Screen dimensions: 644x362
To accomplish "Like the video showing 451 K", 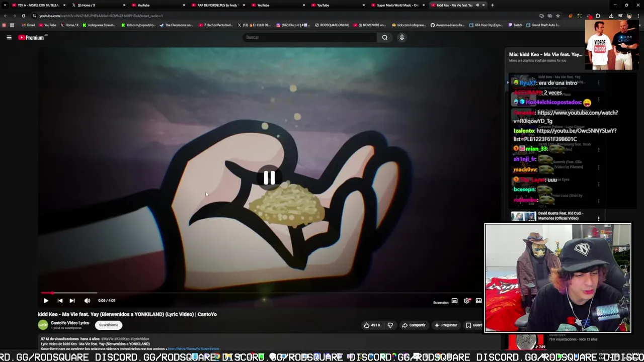I will coord(372,325).
